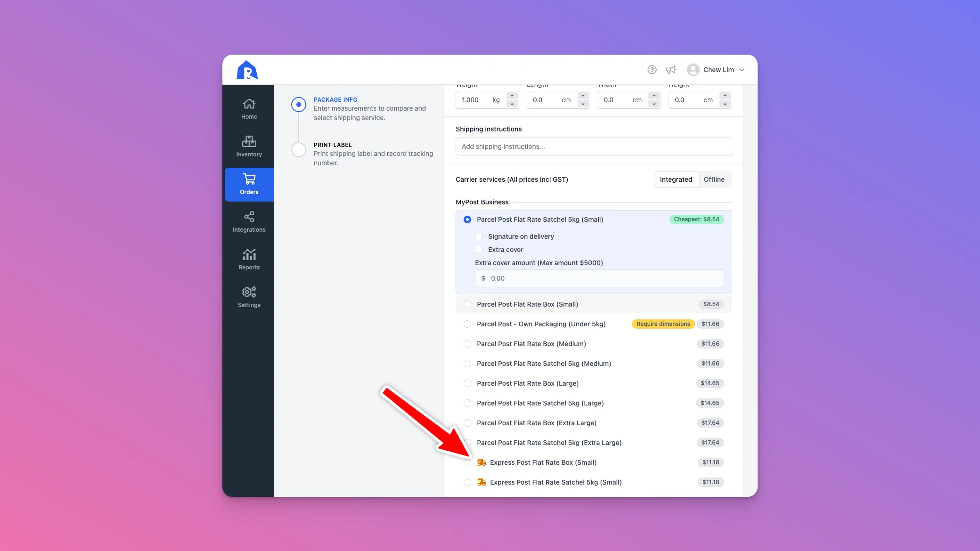Select the Integrated carrier tab
The height and width of the screenshot is (551, 980).
[x=676, y=179]
